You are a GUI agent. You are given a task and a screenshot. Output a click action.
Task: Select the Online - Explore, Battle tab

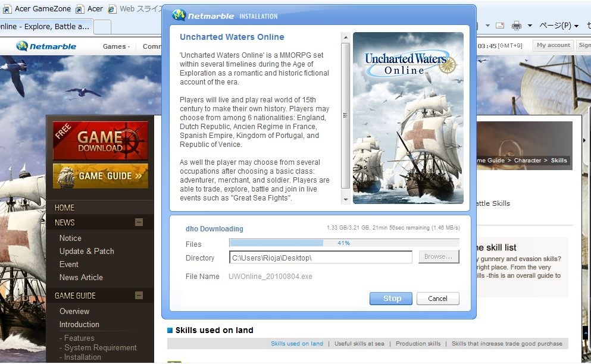pyautogui.click(x=45, y=27)
